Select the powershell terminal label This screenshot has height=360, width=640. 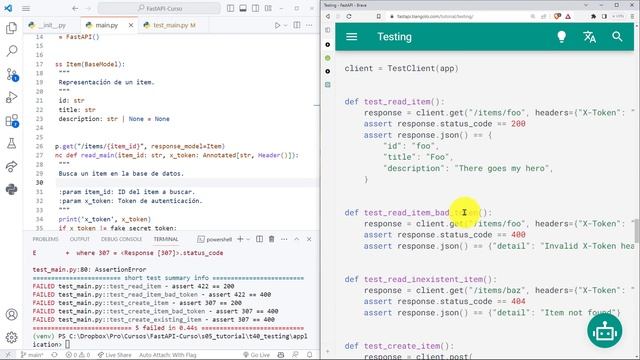tap(215, 239)
